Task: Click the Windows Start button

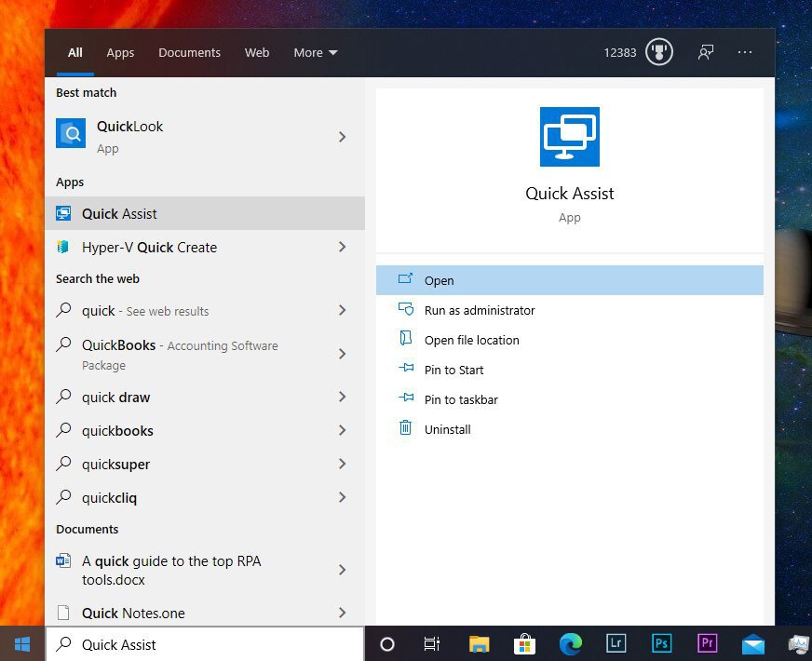Action: coord(22,644)
